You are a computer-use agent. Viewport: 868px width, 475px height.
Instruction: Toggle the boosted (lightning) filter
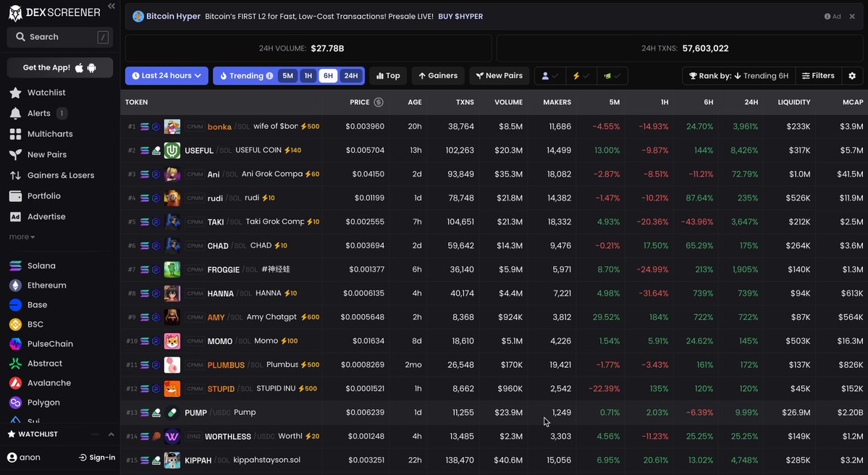581,76
